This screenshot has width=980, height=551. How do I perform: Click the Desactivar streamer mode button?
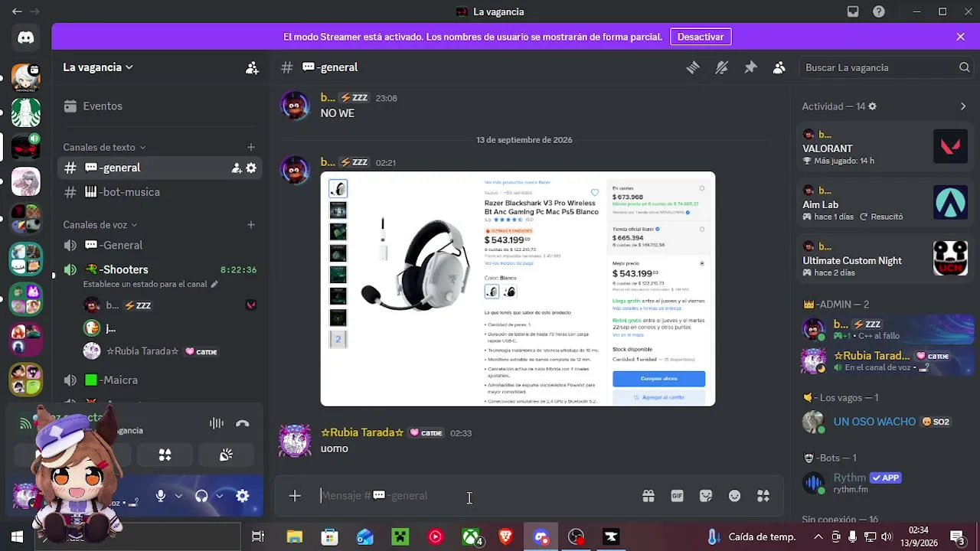pyautogui.click(x=700, y=37)
